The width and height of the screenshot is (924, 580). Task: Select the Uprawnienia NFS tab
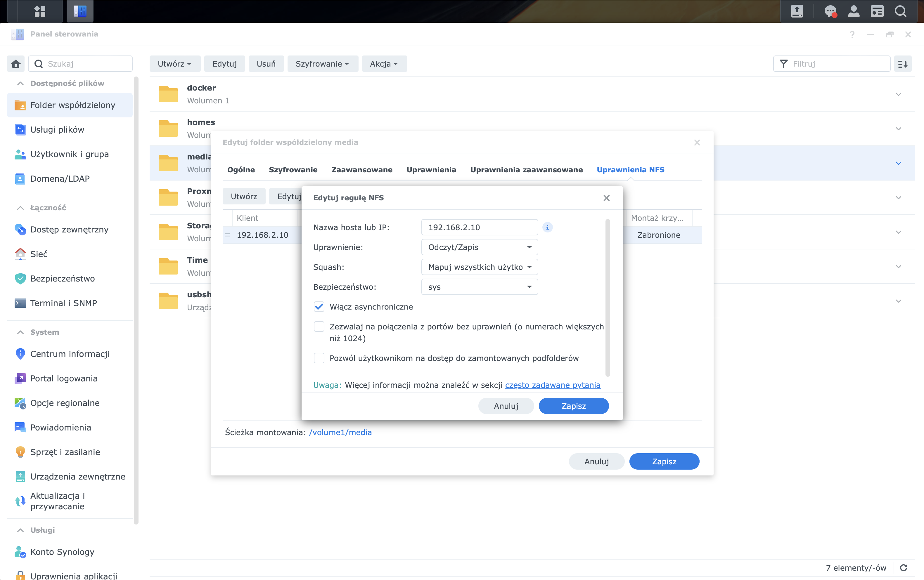pos(630,170)
